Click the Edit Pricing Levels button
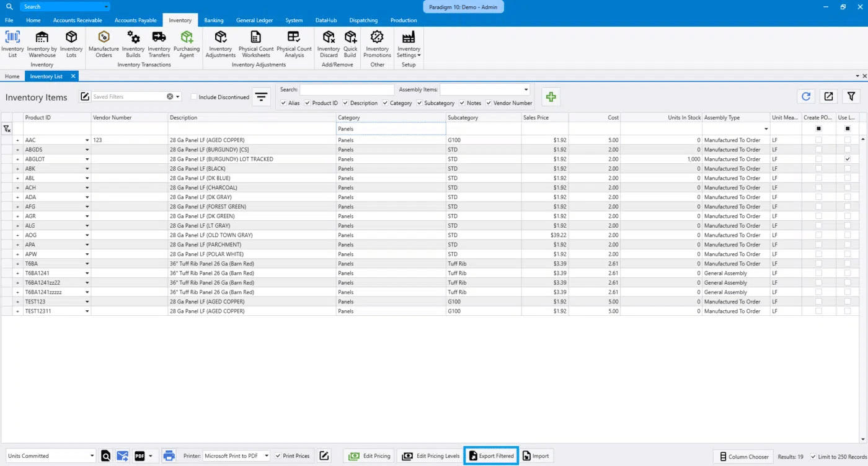Viewport: 868px width, 466px height. click(430, 456)
